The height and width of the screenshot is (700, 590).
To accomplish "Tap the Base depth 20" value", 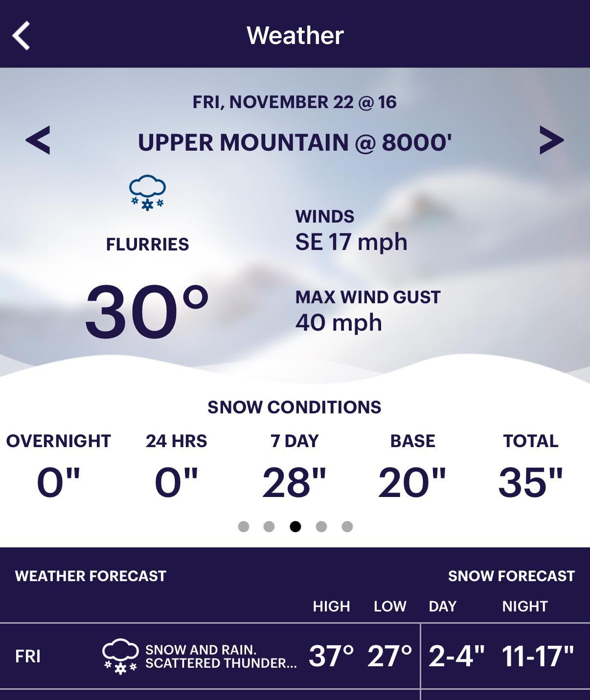I will (x=412, y=482).
